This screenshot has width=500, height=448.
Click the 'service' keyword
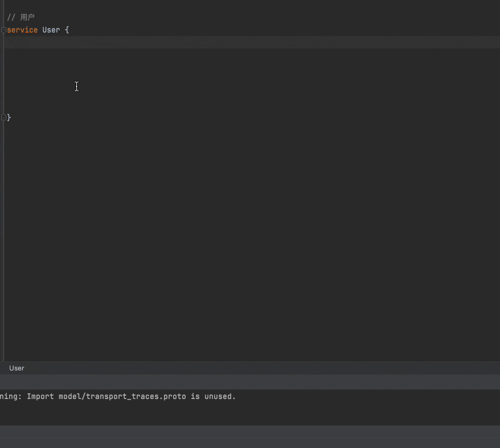(x=22, y=30)
